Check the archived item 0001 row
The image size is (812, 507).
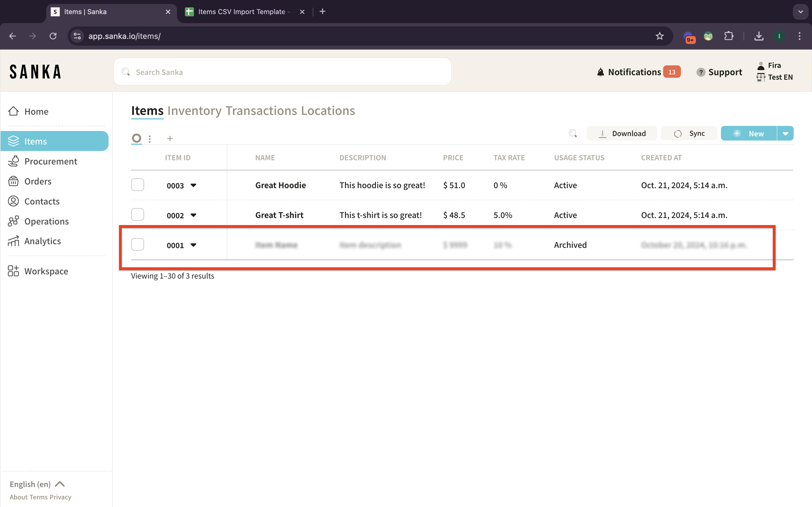pos(138,244)
